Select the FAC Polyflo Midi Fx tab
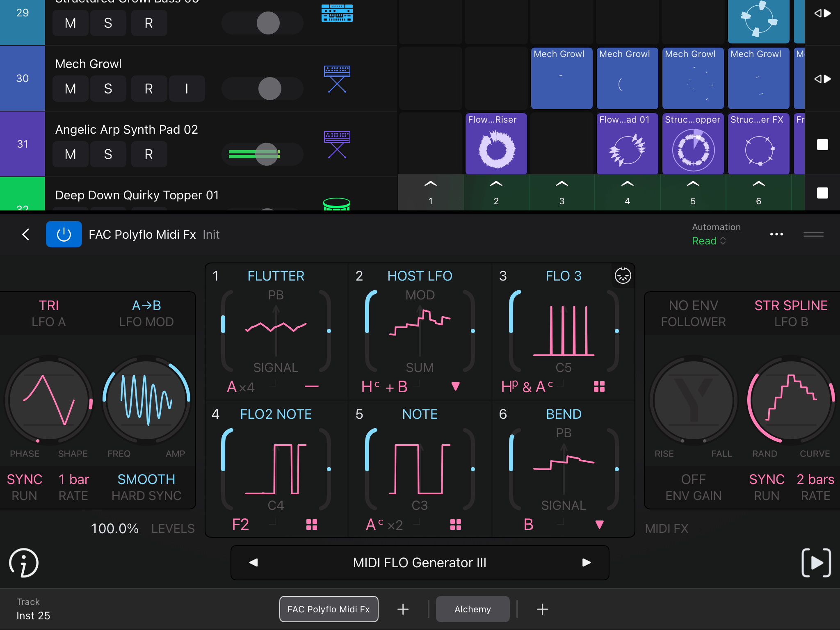 point(329,609)
